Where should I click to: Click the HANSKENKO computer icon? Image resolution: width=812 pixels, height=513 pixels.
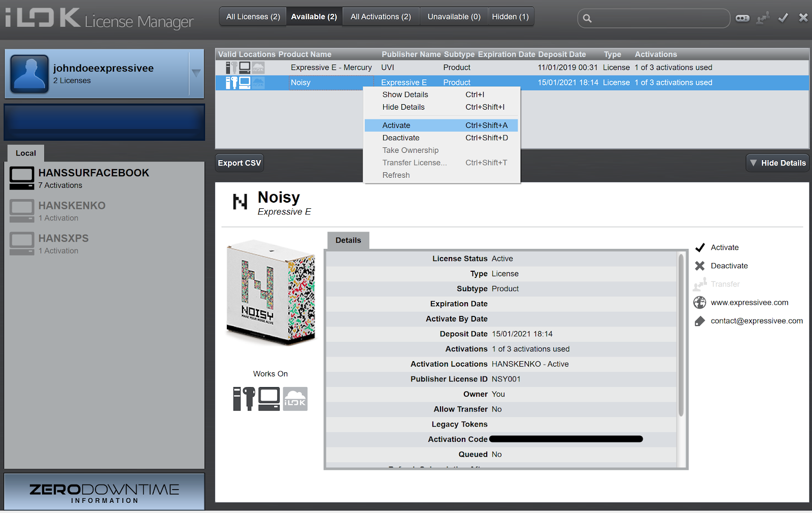[x=22, y=211]
